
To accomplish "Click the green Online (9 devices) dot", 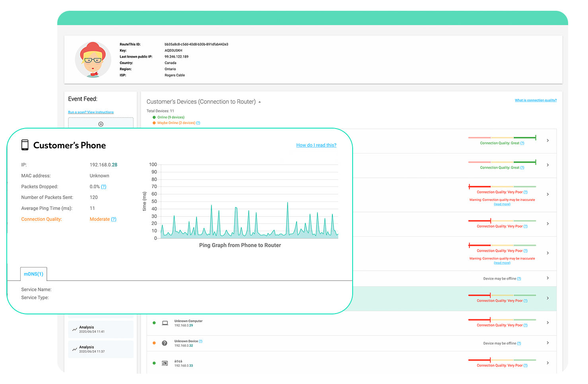I will pyautogui.click(x=154, y=117).
